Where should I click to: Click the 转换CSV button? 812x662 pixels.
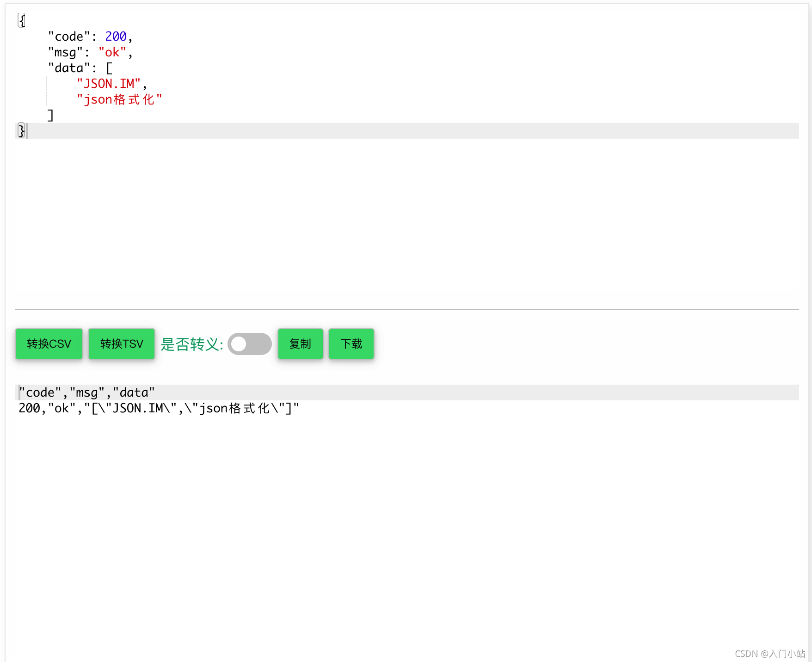[49, 344]
